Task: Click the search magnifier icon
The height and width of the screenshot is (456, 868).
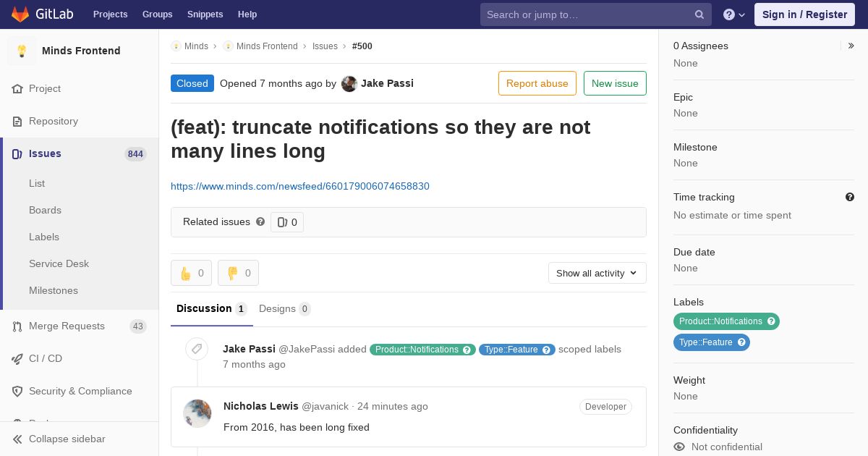Action: 699,14
